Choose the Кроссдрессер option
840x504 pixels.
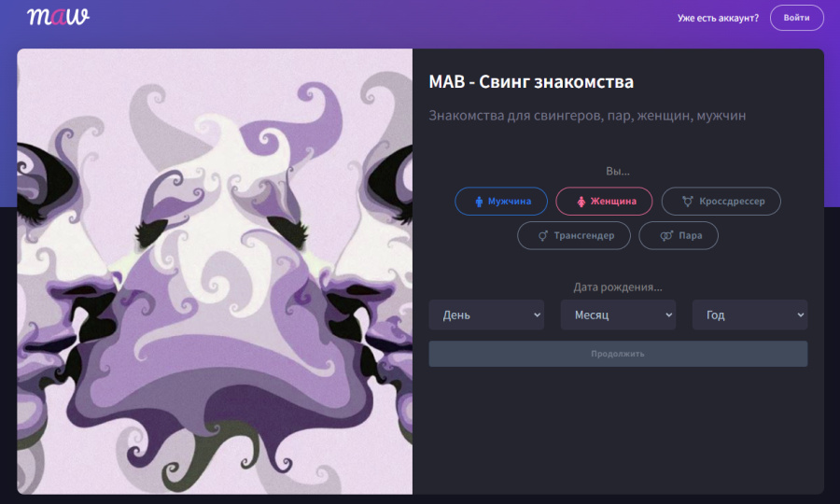tap(721, 202)
